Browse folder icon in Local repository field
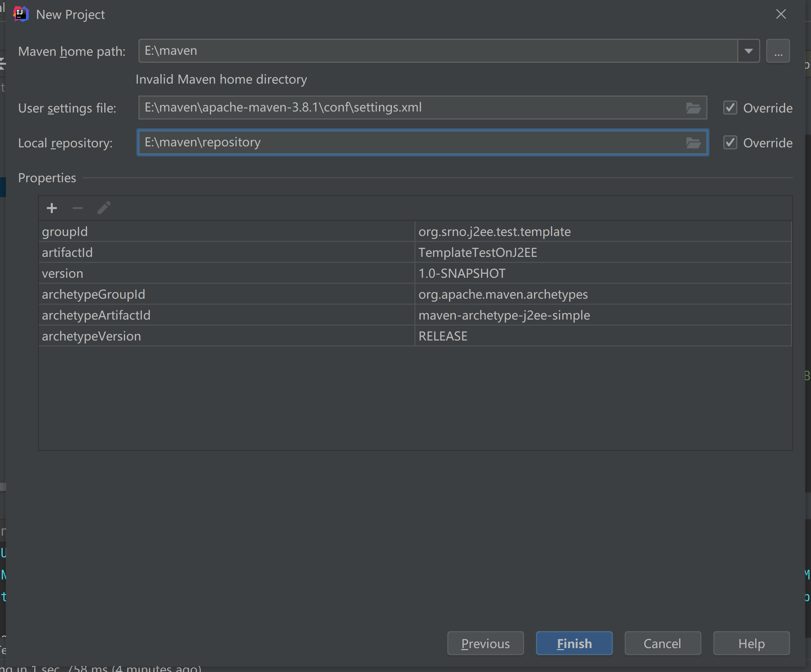Image resolution: width=811 pixels, height=672 pixels. point(693,143)
